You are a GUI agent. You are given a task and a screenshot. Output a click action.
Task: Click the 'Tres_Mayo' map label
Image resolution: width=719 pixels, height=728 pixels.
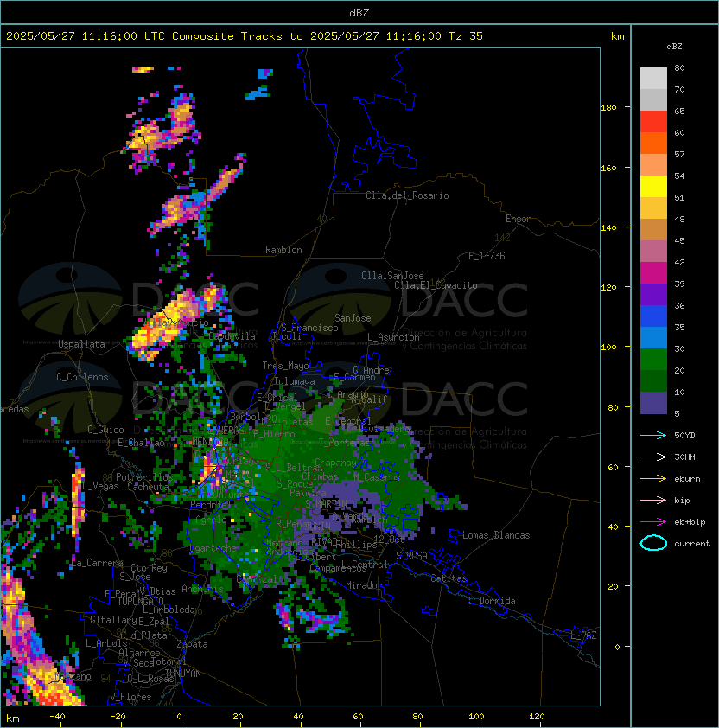tap(285, 366)
